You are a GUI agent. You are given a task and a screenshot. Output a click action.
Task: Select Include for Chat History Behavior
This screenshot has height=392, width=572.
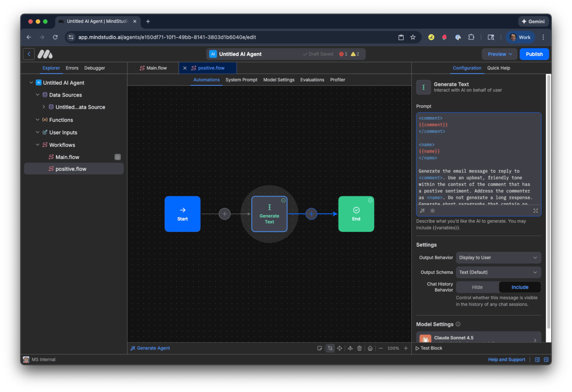(x=520, y=287)
